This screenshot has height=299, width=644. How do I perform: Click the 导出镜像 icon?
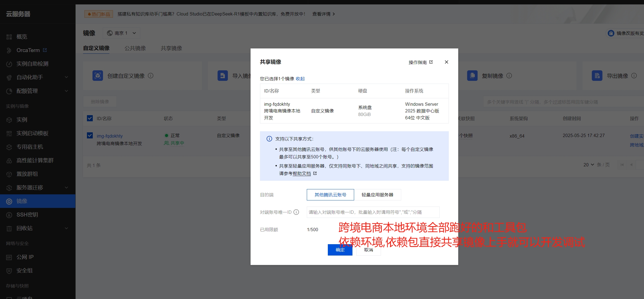click(597, 75)
